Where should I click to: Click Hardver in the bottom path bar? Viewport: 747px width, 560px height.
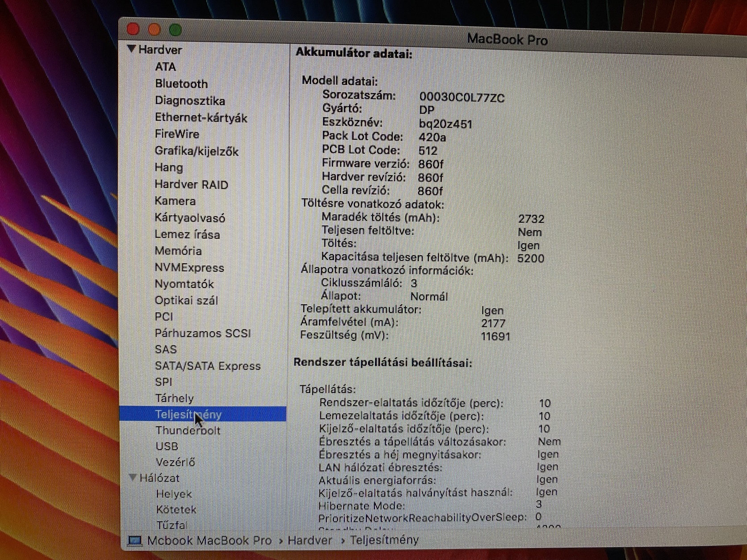(x=310, y=540)
